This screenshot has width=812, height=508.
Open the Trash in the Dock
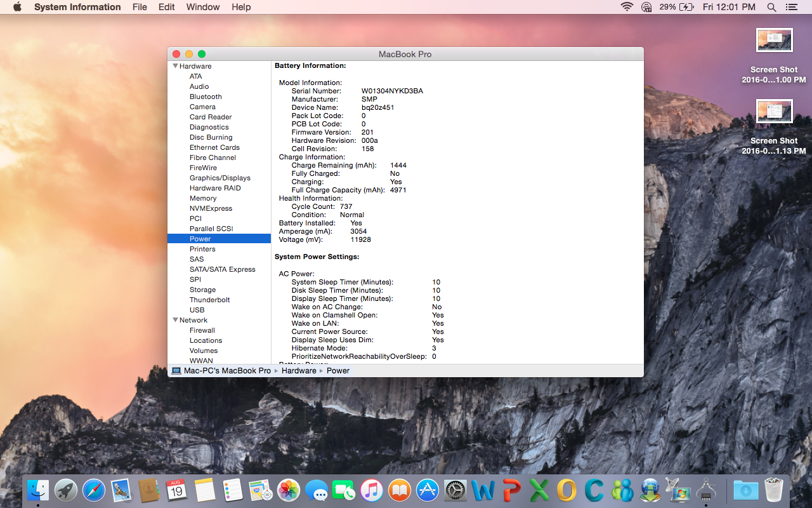pyautogui.click(x=774, y=490)
